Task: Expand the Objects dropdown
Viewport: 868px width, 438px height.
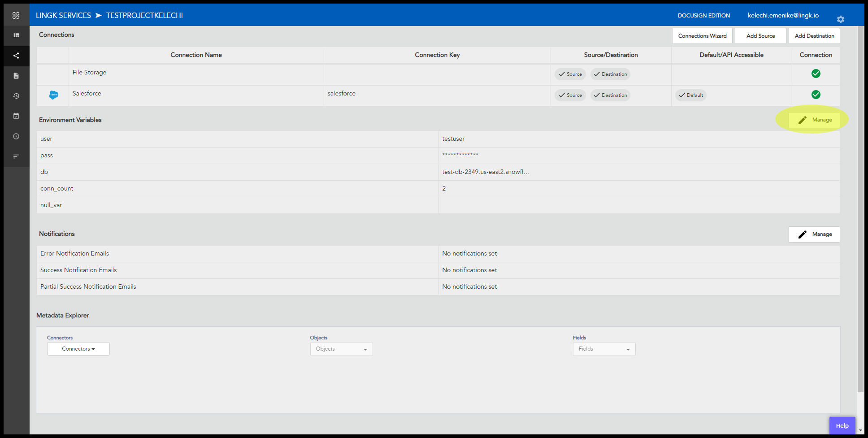Action: tap(342, 349)
